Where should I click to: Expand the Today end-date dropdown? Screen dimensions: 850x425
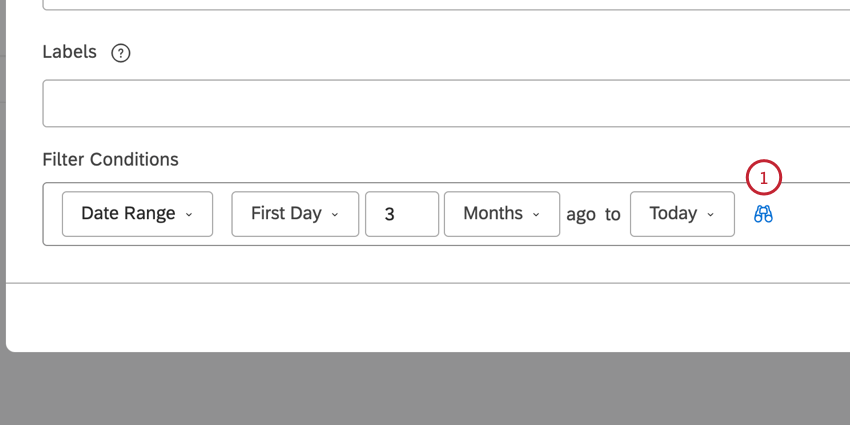pos(682,214)
